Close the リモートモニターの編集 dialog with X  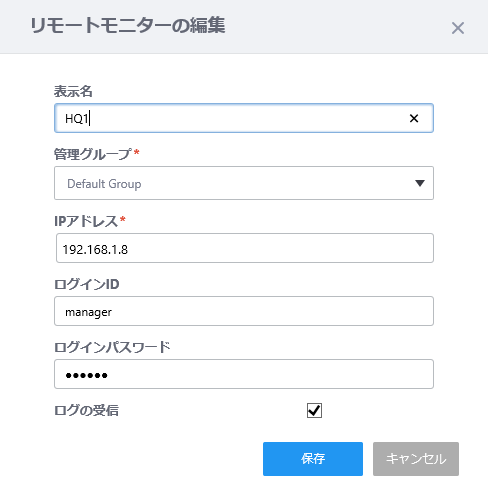click(x=458, y=28)
